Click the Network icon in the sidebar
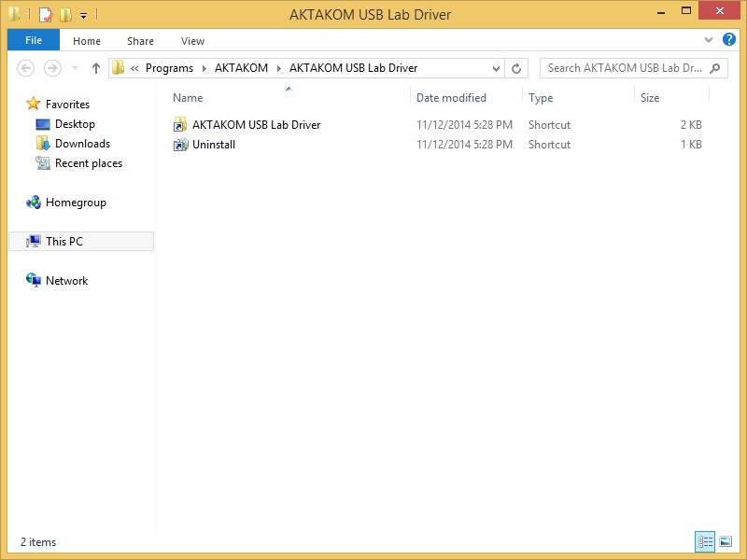The image size is (747, 560). coord(34,280)
